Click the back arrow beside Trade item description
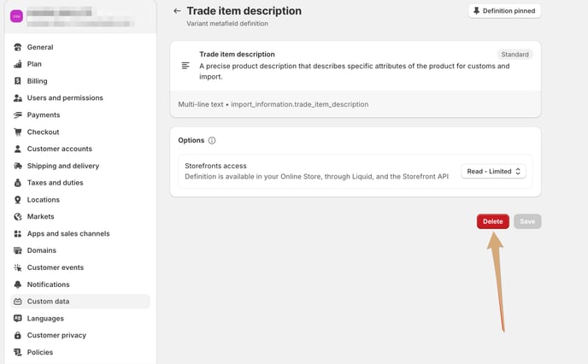588x364 pixels. pyautogui.click(x=177, y=11)
